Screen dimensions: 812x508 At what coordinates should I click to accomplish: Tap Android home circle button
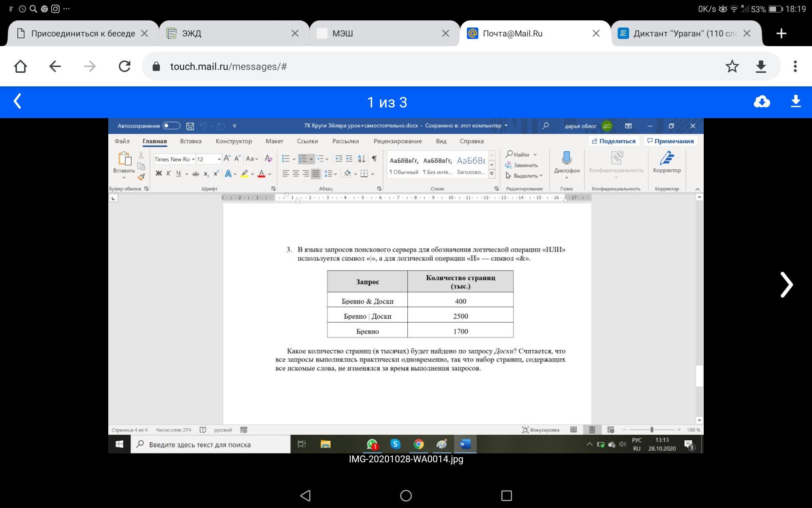click(406, 495)
